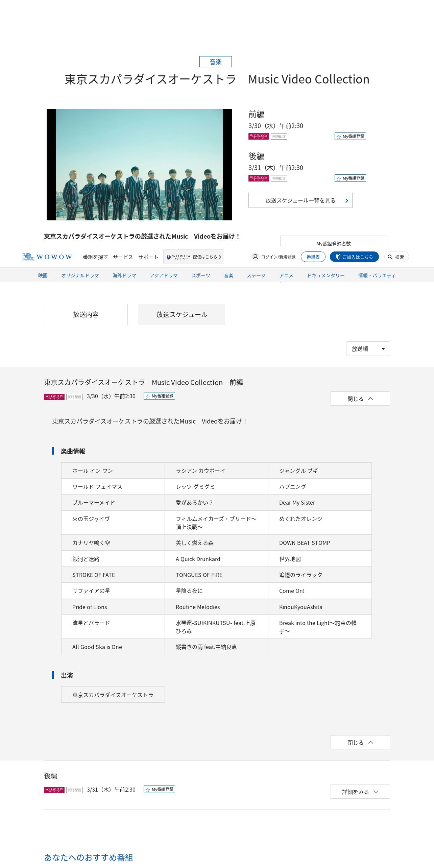
Task: Click the 音楽 genre tag above title
Action: click(x=216, y=62)
